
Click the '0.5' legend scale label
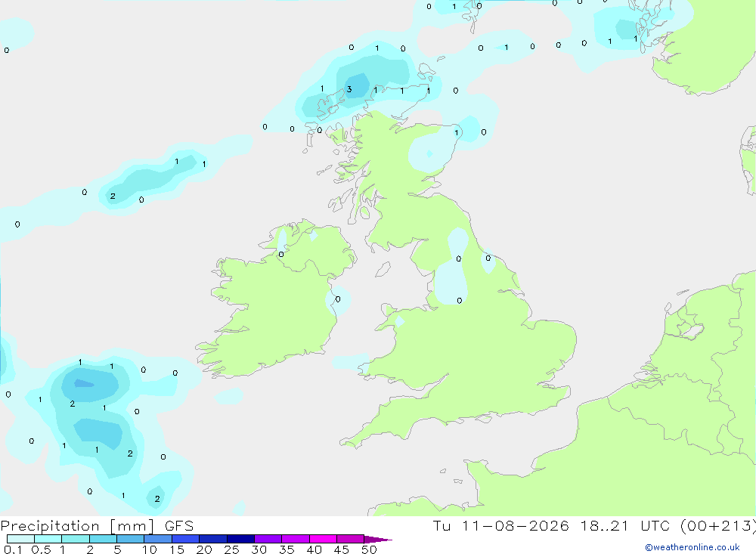coord(41,549)
